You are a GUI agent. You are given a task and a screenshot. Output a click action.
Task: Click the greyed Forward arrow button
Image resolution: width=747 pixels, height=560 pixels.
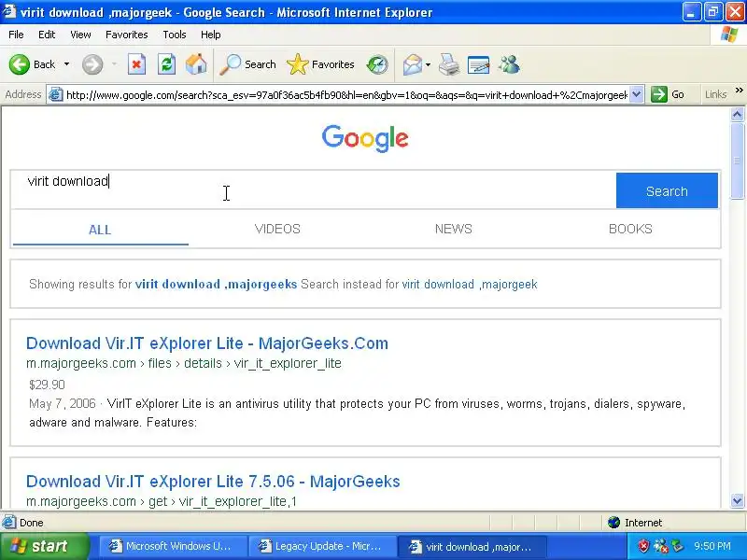tap(92, 64)
